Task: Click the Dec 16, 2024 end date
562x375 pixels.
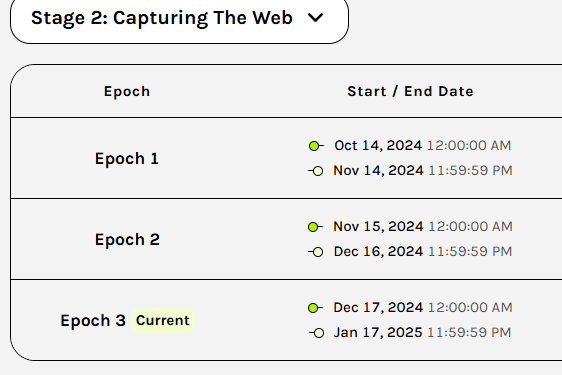Action: [378, 252]
